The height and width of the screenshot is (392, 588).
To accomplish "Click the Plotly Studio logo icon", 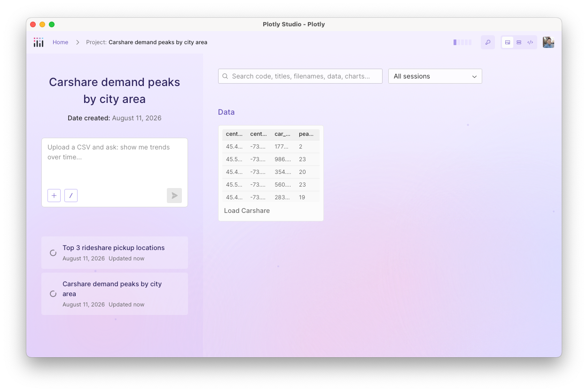I will click(39, 42).
